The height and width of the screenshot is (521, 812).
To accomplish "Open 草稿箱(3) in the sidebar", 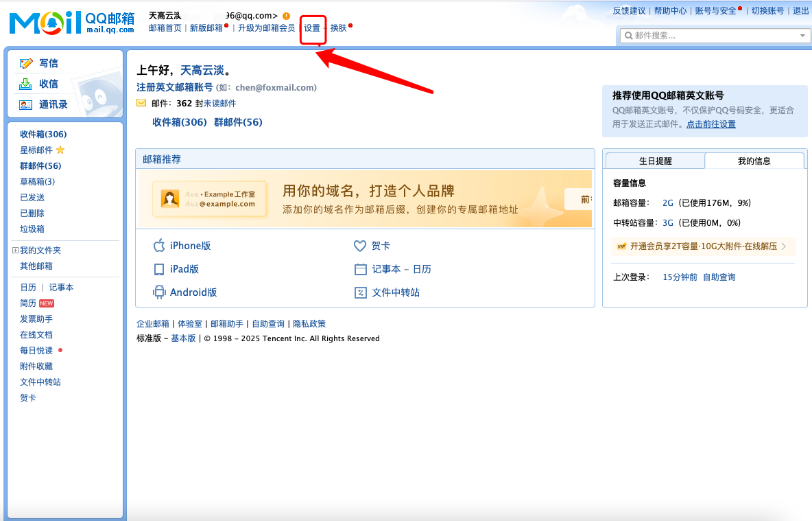I will click(37, 181).
